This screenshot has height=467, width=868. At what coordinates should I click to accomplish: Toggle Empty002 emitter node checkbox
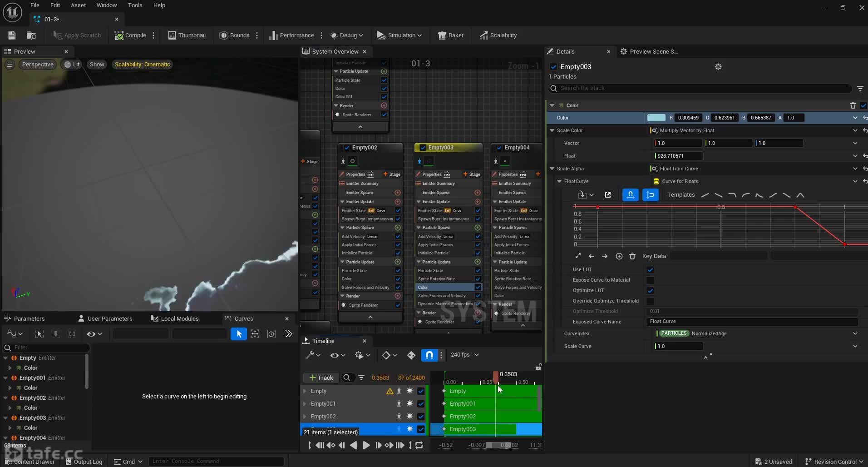click(x=346, y=148)
